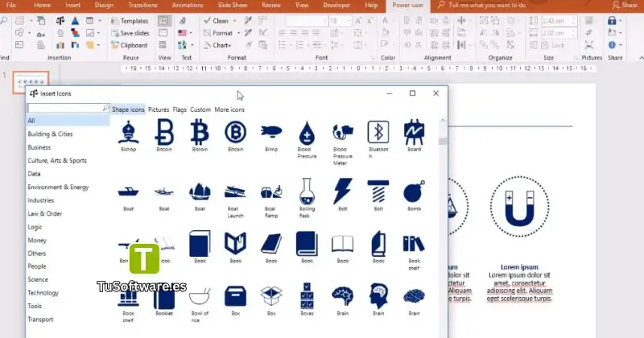The height and width of the screenshot is (338, 644).
Task: Open the Custom tab
Action: [x=200, y=109]
